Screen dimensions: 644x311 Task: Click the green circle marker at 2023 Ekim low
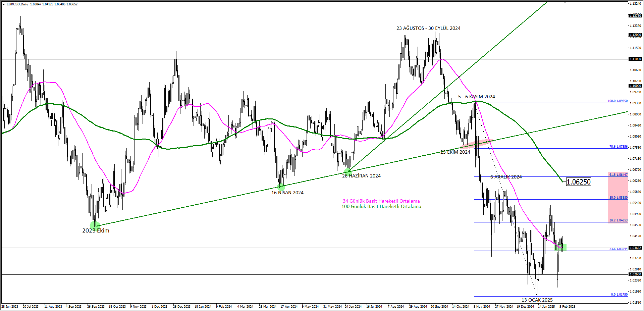coord(95,225)
